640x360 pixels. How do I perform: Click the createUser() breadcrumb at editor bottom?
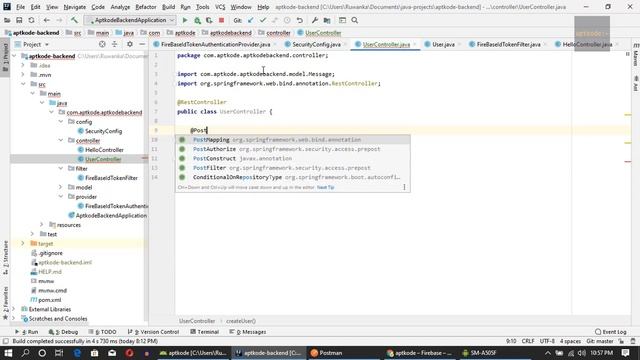[x=241, y=321]
